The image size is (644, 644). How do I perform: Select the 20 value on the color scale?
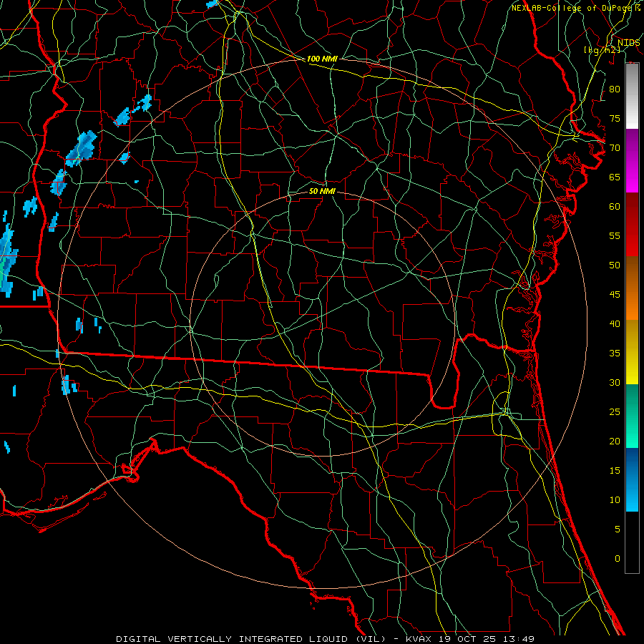coord(615,441)
